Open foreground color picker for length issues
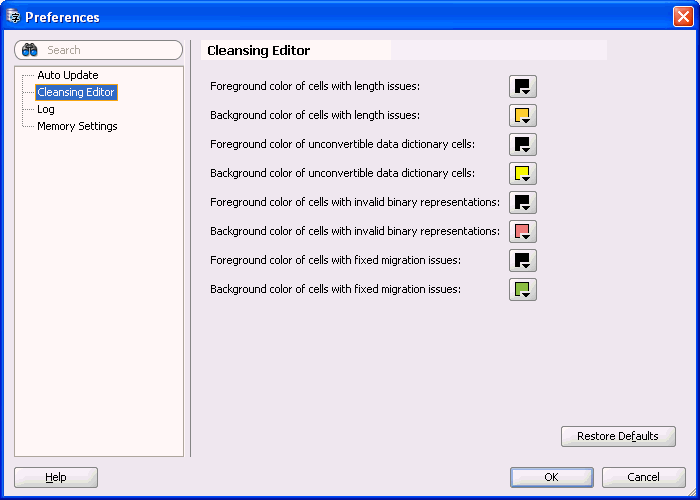Viewport: 700px width, 500px height. (523, 87)
